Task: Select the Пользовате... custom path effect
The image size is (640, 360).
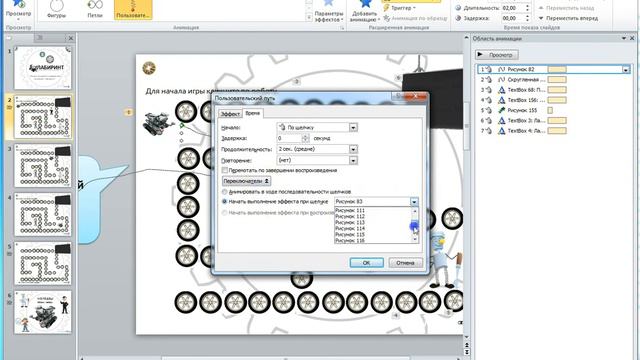Action: pyautogui.click(x=133, y=10)
